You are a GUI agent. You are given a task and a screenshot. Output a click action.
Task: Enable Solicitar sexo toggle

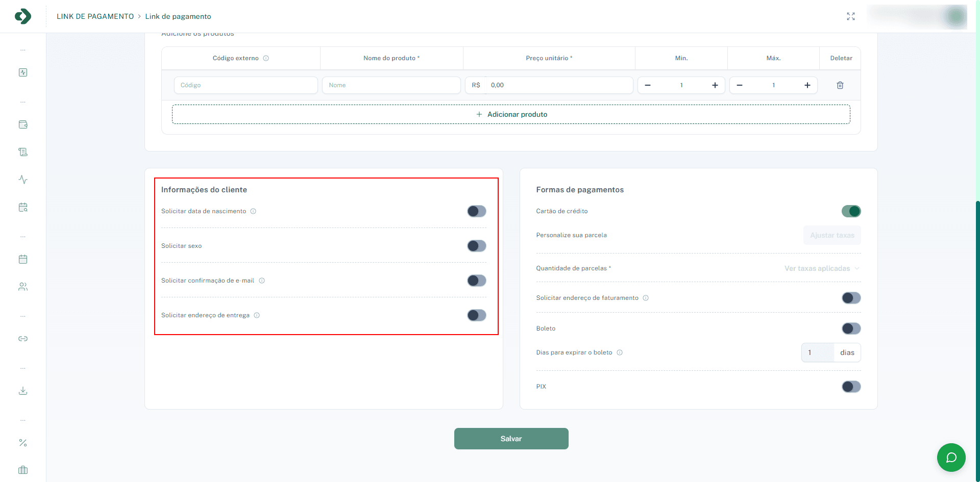click(477, 246)
